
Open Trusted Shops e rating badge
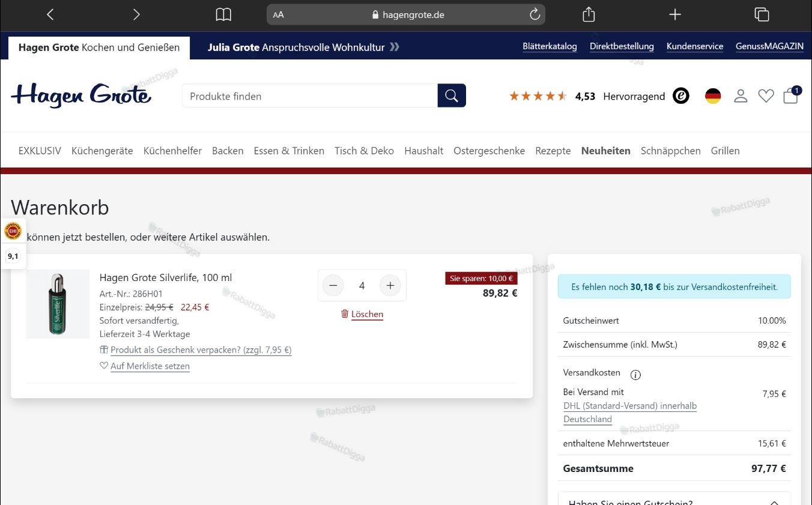[x=680, y=96]
